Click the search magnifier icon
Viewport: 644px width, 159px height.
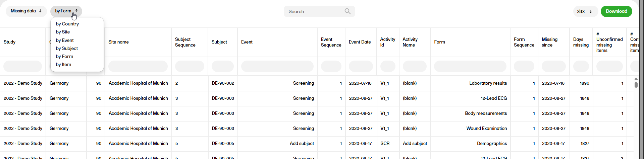[x=347, y=11]
